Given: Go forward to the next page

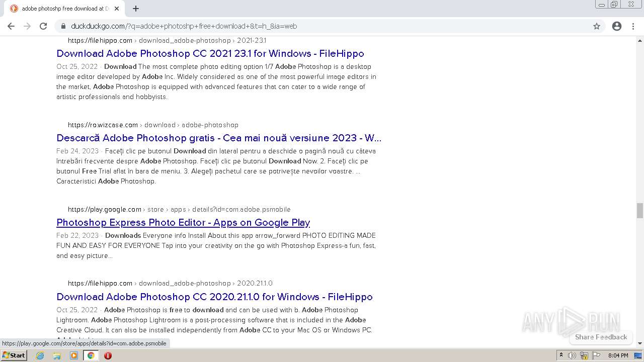Looking at the screenshot, I should click(x=27, y=26).
